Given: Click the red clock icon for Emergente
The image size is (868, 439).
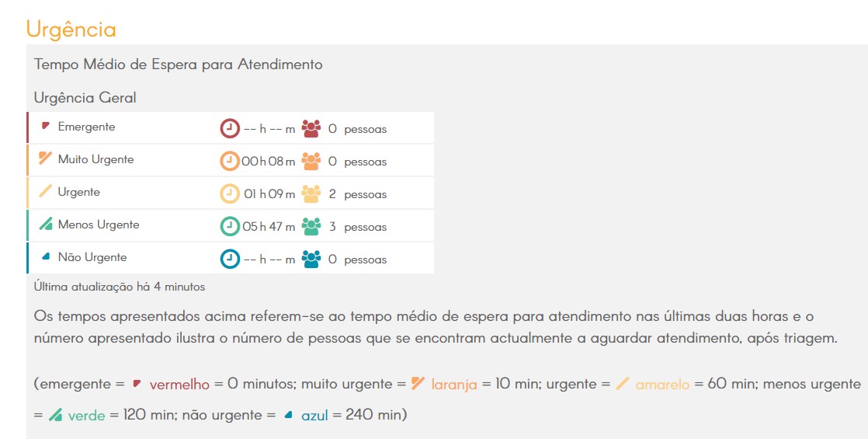Looking at the screenshot, I should [230, 129].
